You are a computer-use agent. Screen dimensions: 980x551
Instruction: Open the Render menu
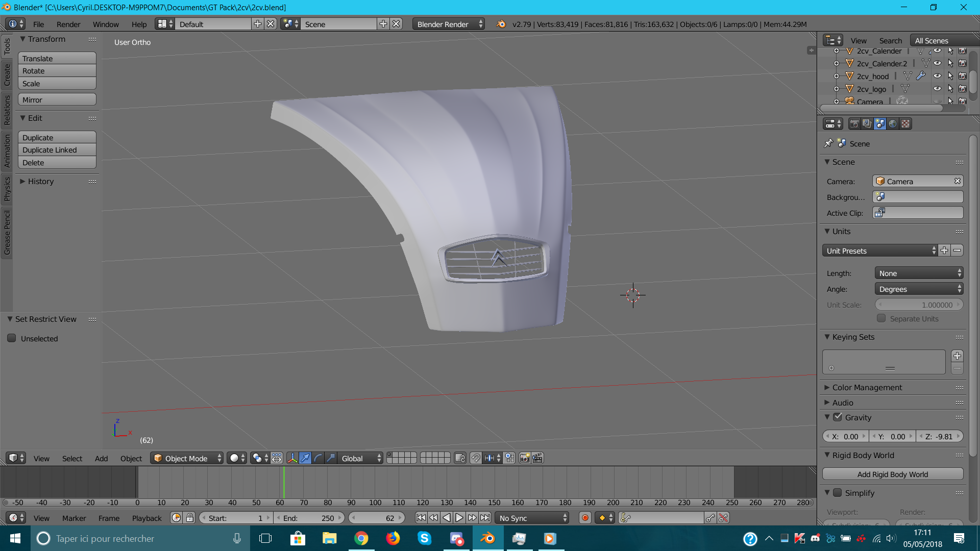coord(68,24)
